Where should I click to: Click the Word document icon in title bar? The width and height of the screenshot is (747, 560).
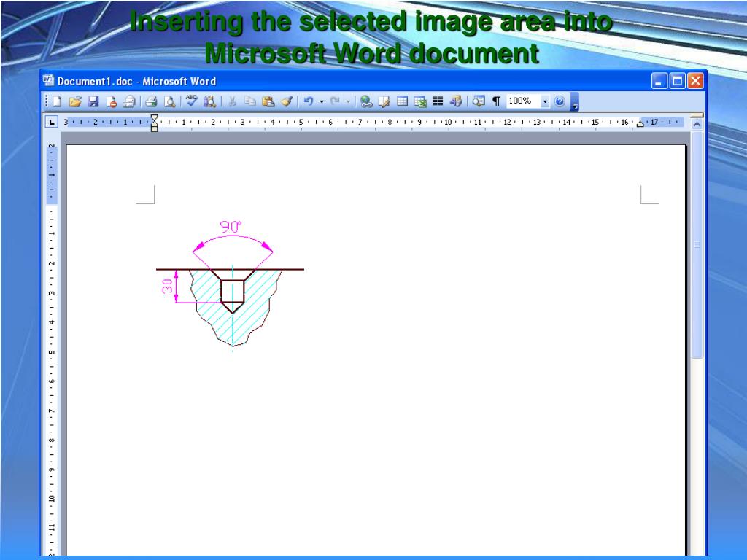pyautogui.click(x=49, y=80)
